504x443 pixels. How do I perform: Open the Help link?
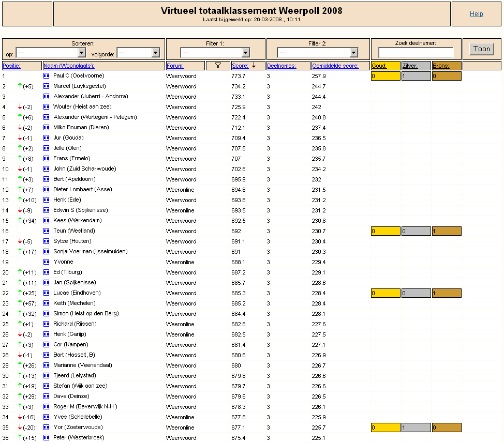point(477,14)
